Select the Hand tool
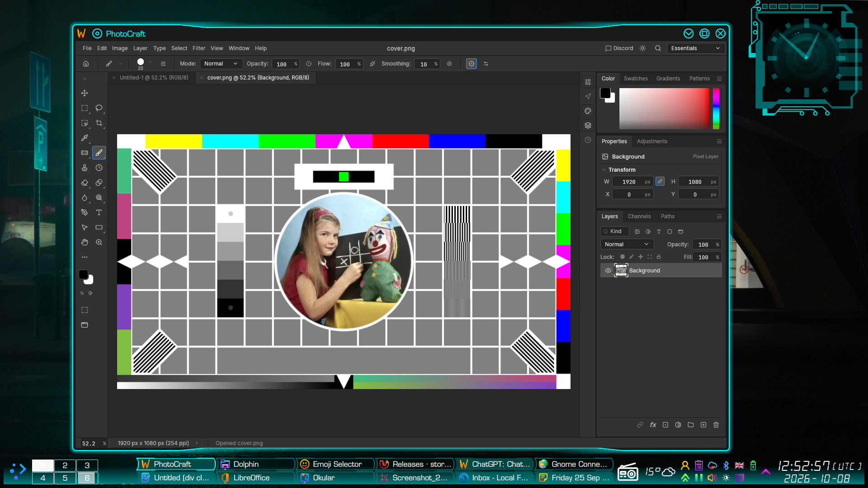The width and height of the screenshot is (868, 488). click(85, 242)
